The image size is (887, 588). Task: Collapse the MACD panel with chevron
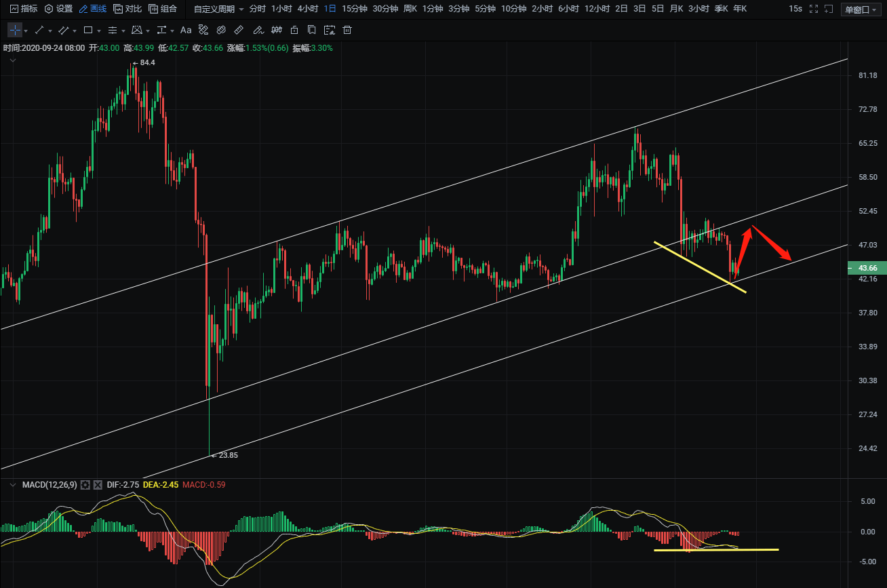tap(12, 485)
